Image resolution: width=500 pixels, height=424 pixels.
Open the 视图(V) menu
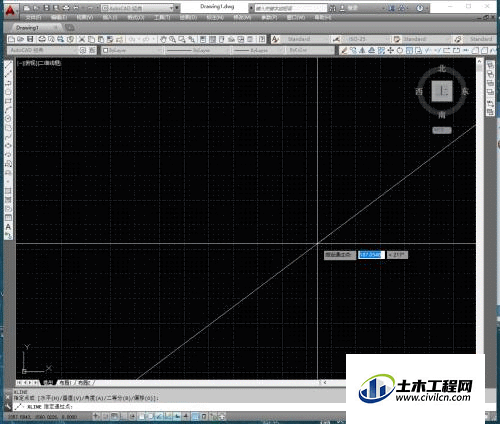[x=85, y=17]
